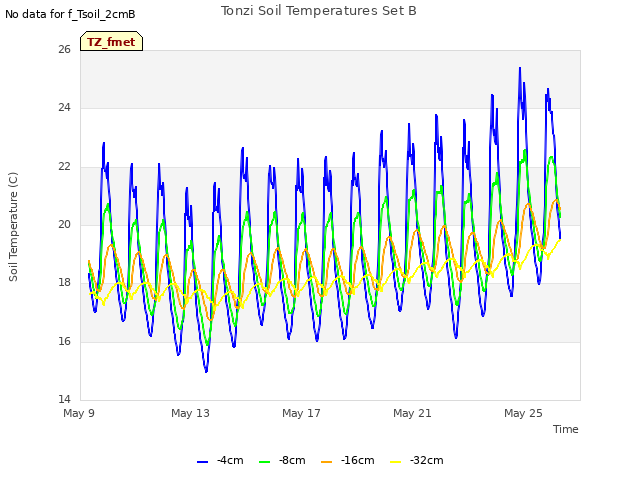Viewport: 640px width, 480px height.
Task: Click the May 21 x-axis tick label
Action: click(412, 413)
